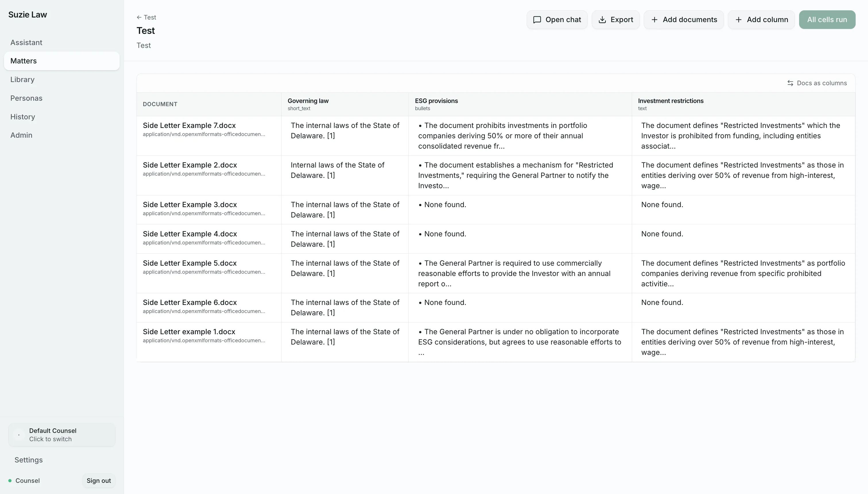Click Governing law cell for Example 4
Screen dimensions: 868x494
point(345,239)
